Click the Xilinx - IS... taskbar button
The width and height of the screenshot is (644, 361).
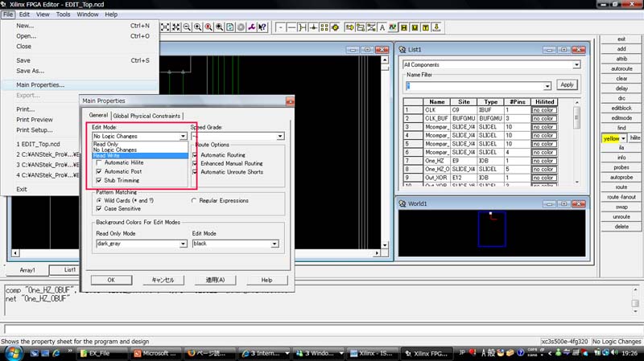pyautogui.click(x=372, y=353)
